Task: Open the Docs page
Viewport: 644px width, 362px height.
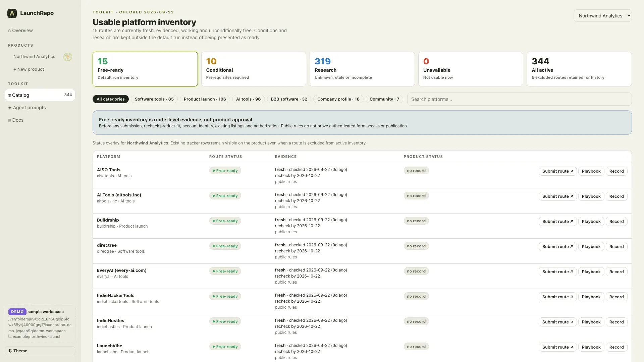Action: tap(16, 120)
